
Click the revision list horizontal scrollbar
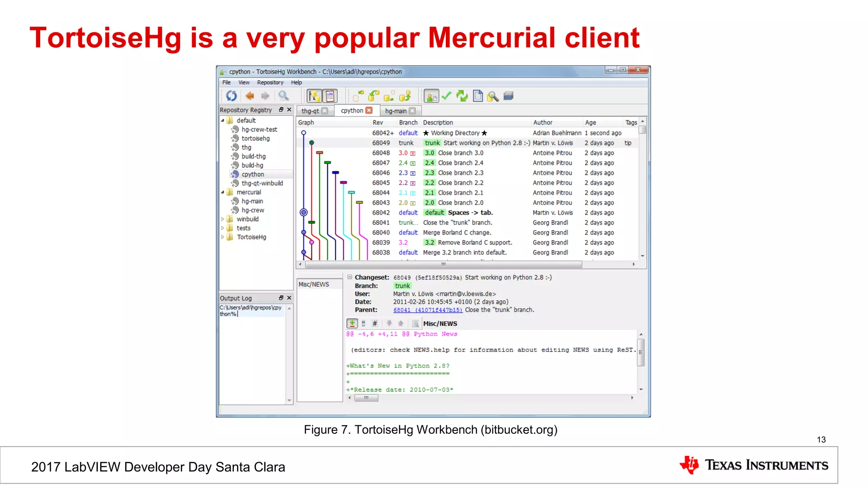pyautogui.click(x=443, y=264)
